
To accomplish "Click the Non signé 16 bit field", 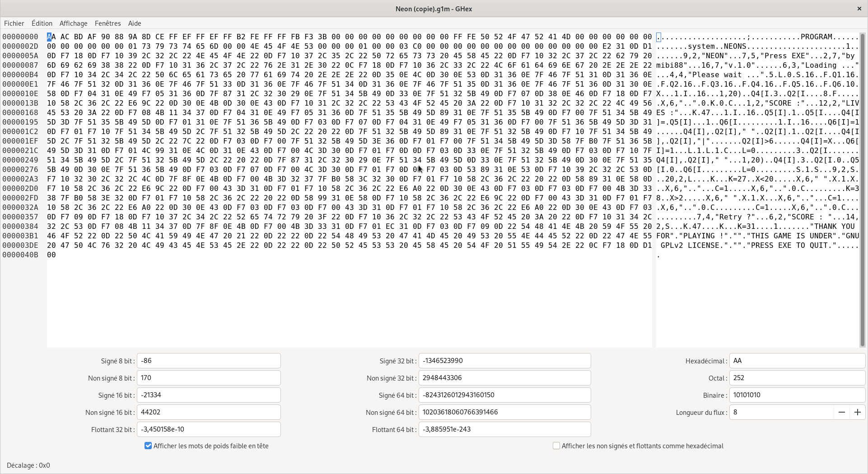I will tap(209, 412).
